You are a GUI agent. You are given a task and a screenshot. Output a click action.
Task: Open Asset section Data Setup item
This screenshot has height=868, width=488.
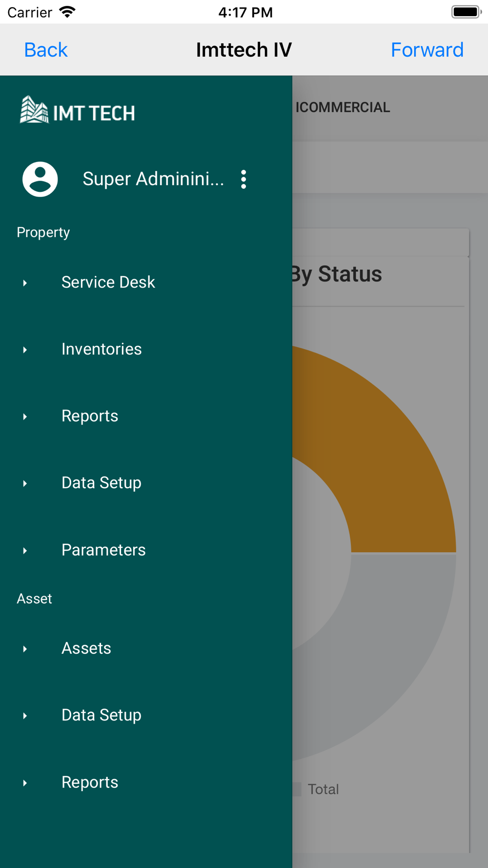(102, 715)
